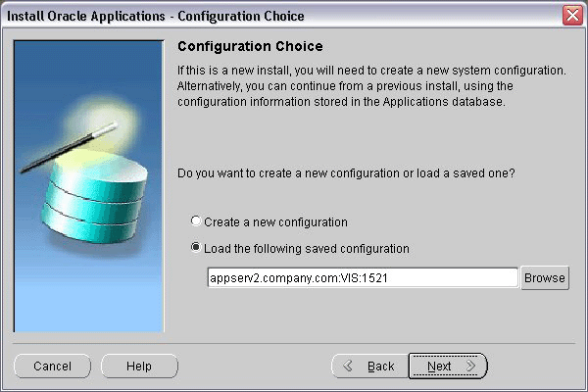The width and height of the screenshot is (588, 392).
Task: Click the database wizard wand image
Action: 89,186
